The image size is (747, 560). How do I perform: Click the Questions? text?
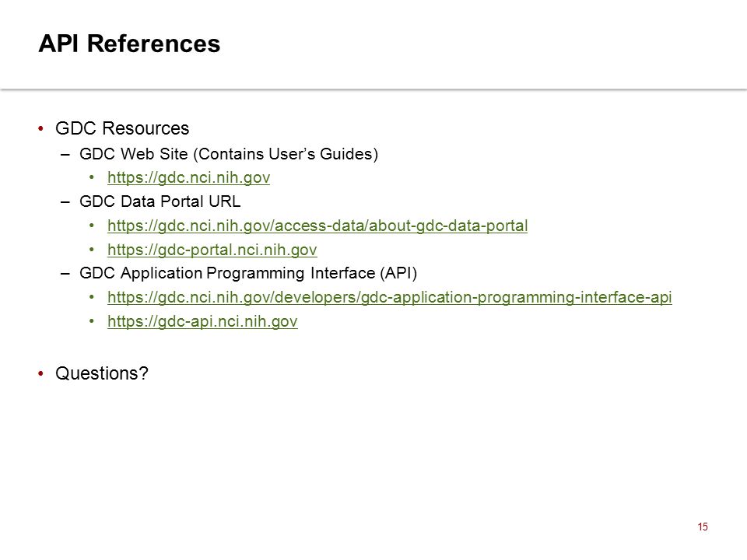(x=102, y=373)
